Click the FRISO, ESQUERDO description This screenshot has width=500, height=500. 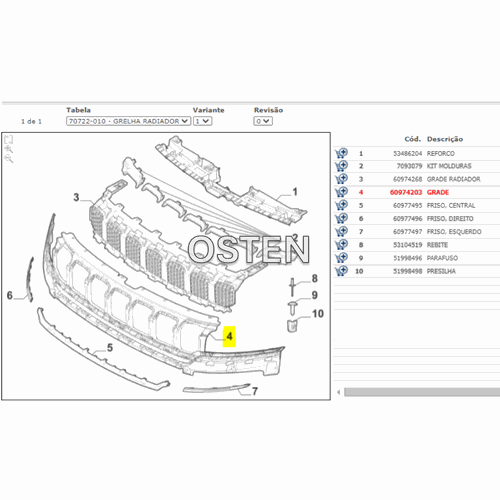[x=454, y=232]
